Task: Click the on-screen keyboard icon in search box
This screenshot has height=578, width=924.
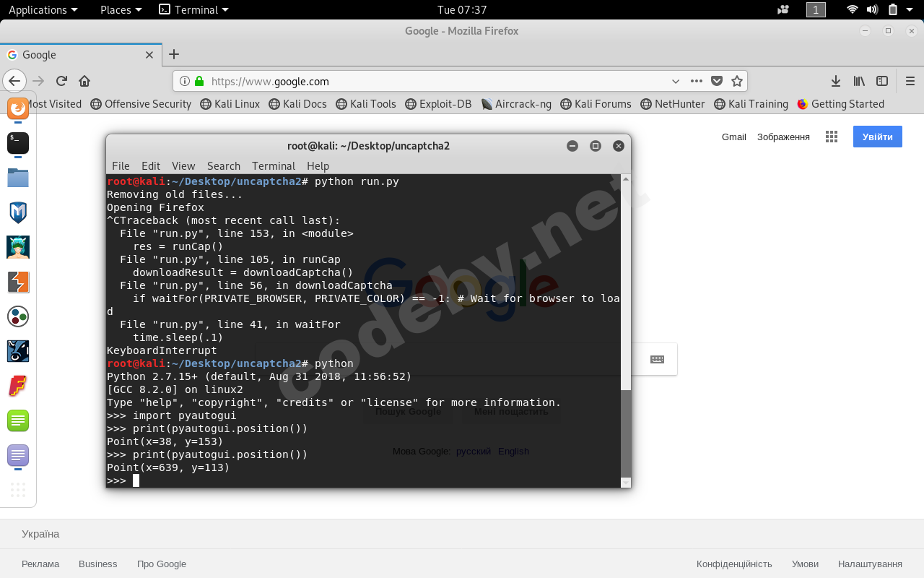Action: [656, 359]
